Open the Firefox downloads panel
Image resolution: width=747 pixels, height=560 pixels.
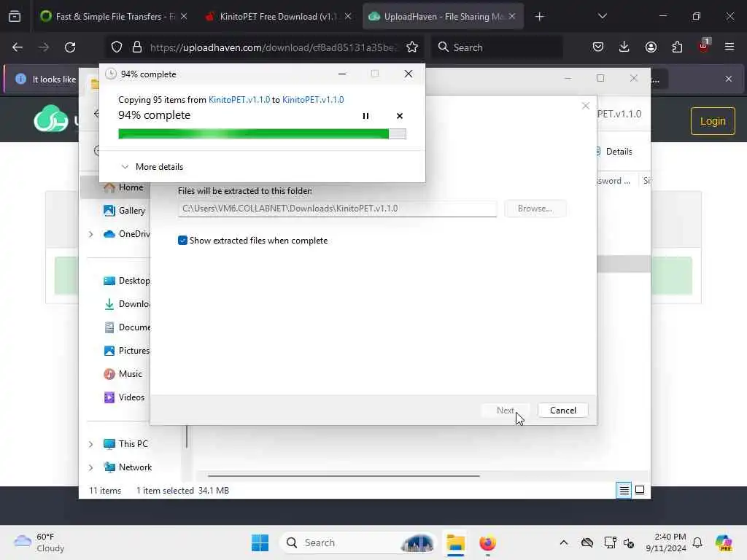[x=624, y=47]
